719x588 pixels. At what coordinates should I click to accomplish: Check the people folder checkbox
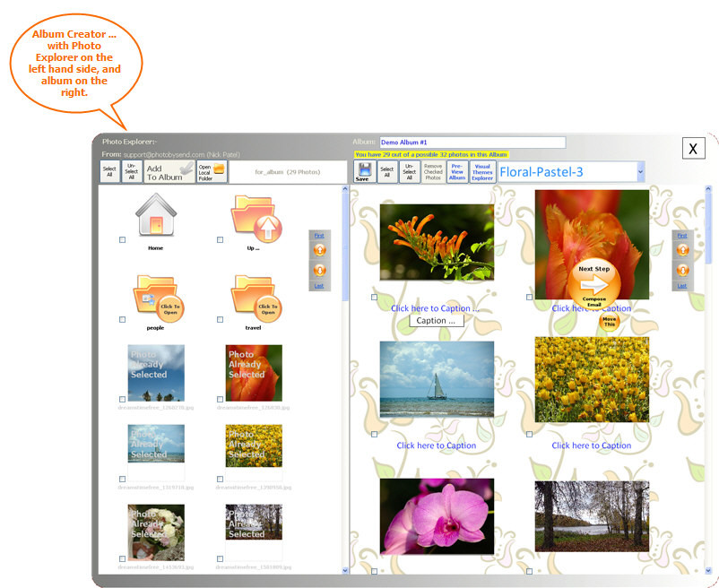(123, 319)
